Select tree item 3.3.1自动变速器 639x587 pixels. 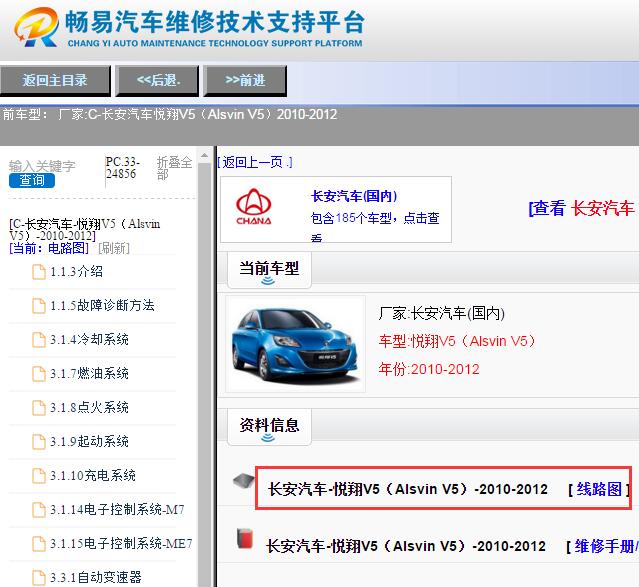[95, 577]
